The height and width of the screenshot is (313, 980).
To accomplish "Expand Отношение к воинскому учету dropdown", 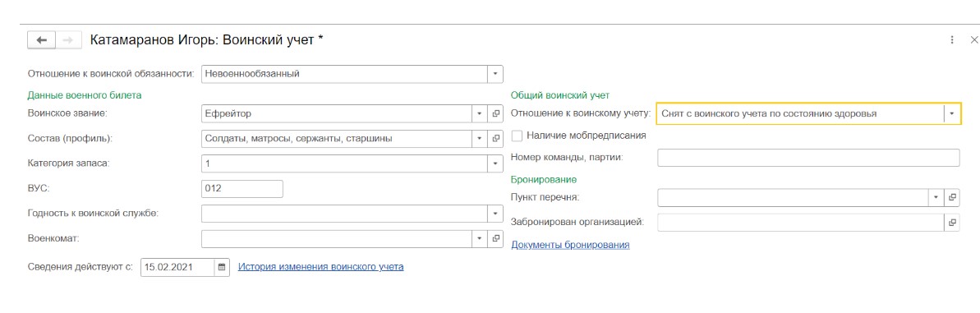I will 952,113.
